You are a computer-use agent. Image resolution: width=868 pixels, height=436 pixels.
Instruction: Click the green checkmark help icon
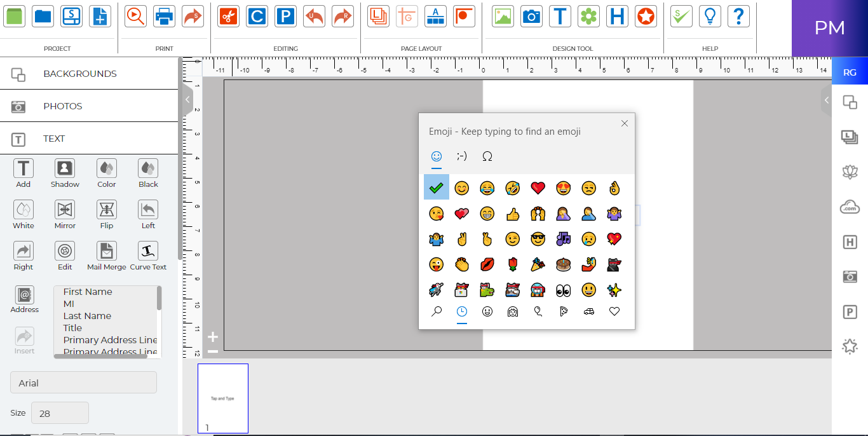pyautogui.click(x=681, y=16)
